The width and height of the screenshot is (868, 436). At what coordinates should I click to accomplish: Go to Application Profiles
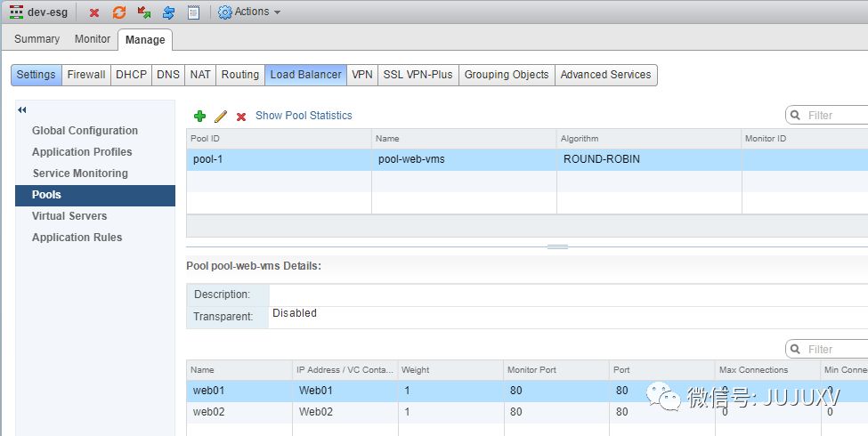click(82, 151)
